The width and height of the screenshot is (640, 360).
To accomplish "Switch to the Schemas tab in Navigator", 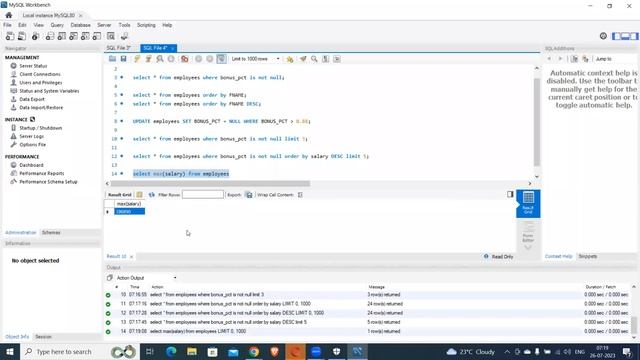I will (x=51, y=232).
